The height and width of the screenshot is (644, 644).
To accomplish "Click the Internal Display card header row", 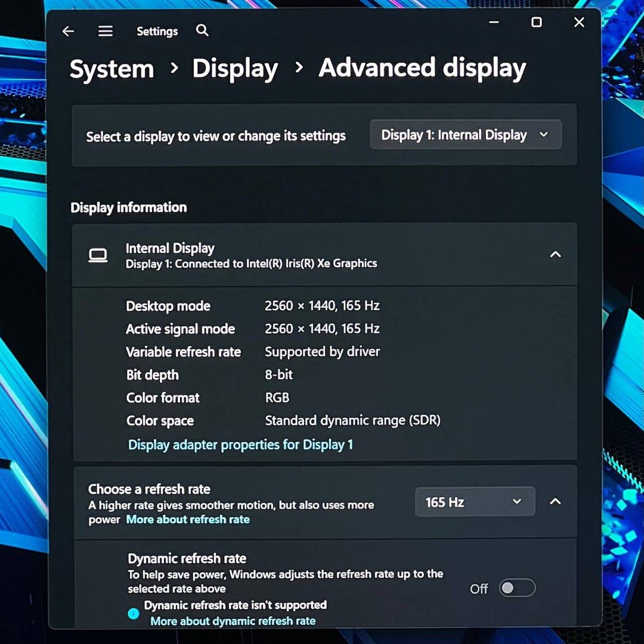I will (325, 255).
